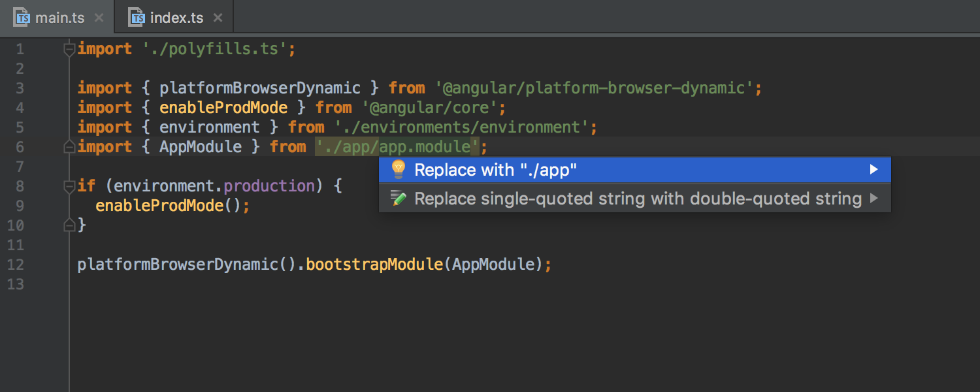Click AppModule in the line 6 import

point(201,147)
